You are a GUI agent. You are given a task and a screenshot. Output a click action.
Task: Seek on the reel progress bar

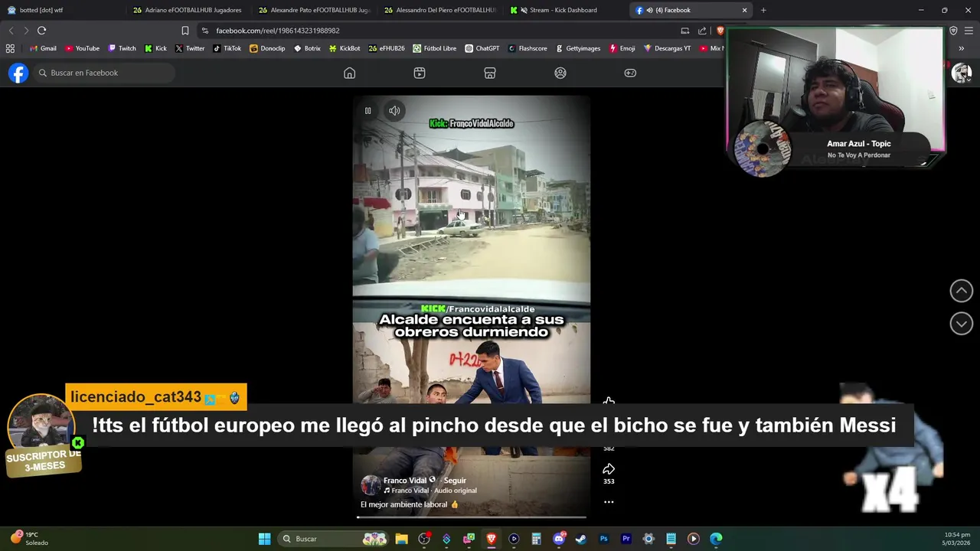point(472,517)
